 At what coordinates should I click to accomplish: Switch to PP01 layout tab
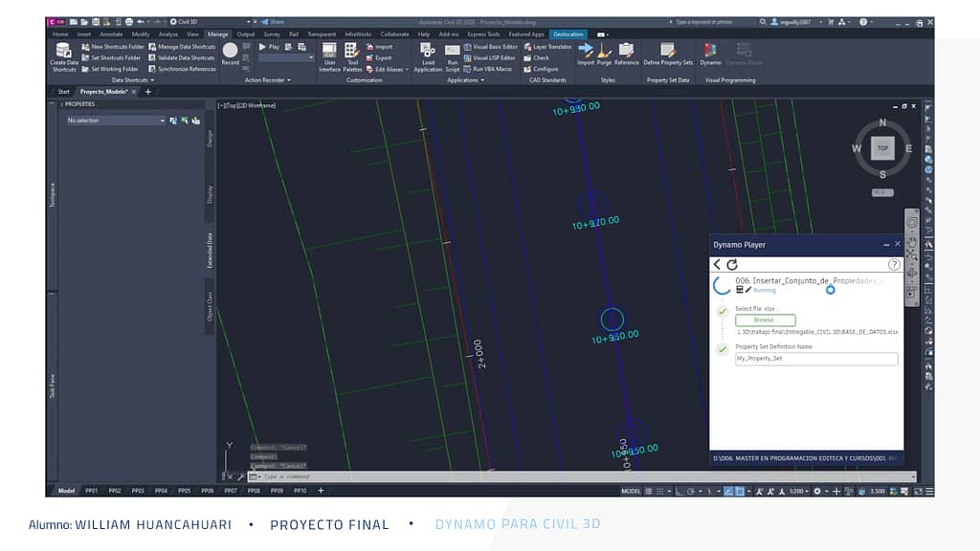(91, 491)
